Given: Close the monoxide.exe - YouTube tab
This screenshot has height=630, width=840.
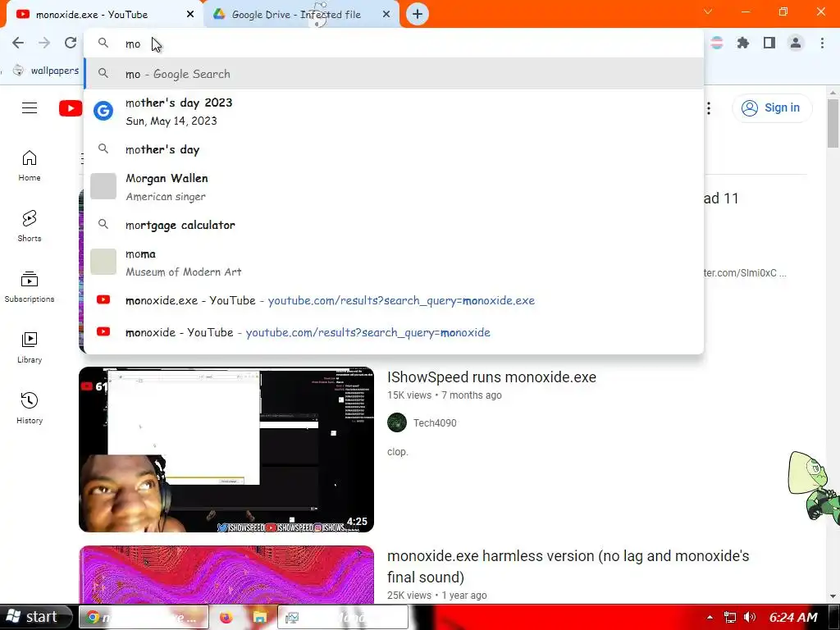Looking at the screenshot, I should (x=190, y=14).
